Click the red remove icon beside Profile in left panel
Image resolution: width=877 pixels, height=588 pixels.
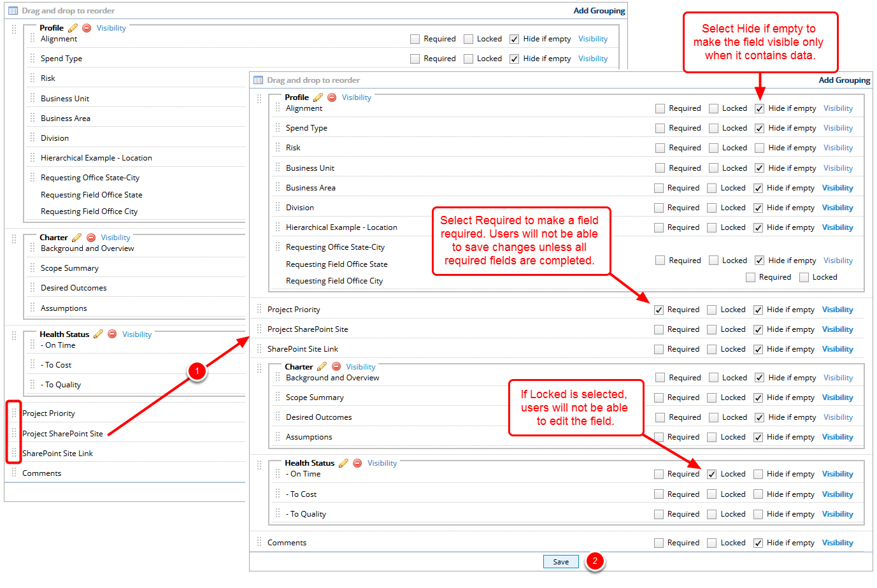87,28
